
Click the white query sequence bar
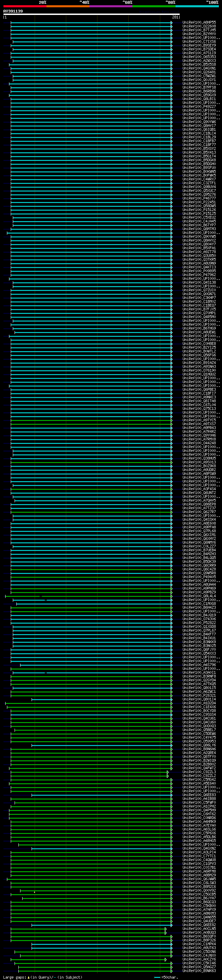coord(92,14)
